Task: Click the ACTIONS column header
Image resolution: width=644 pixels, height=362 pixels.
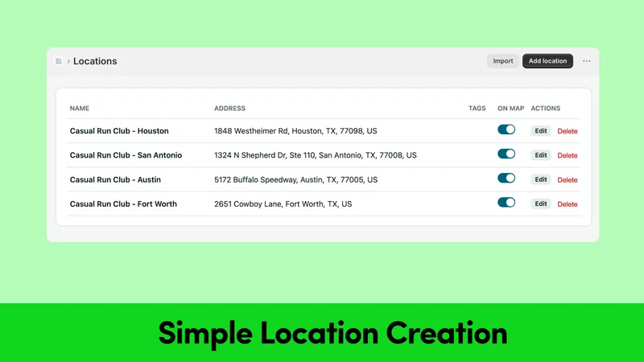Action: click(546, 109)
